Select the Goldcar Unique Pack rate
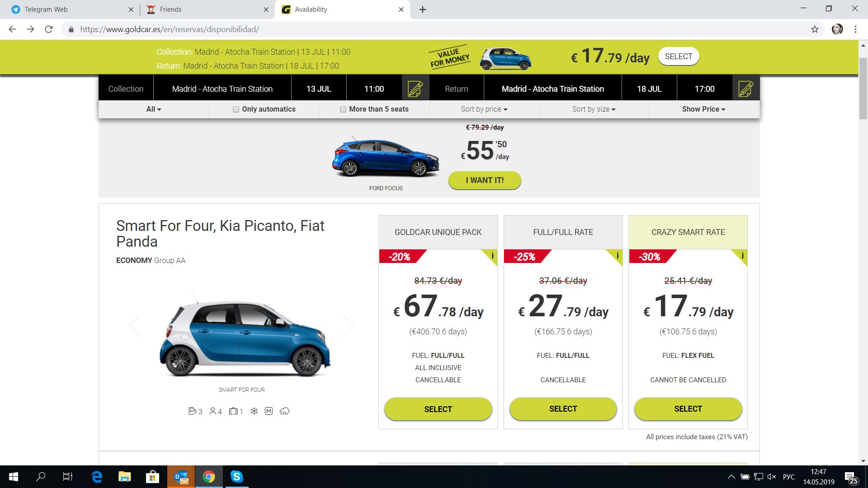Viewport: 868px width, 488px height. pos(438,409)
